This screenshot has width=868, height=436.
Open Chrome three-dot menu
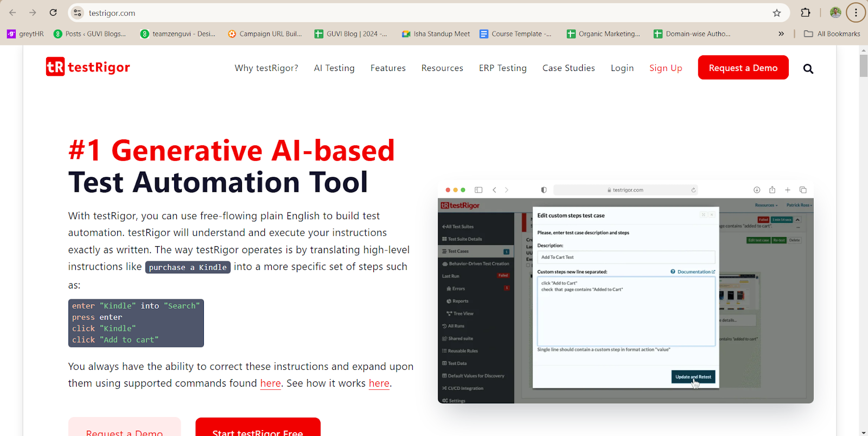[856, 12]
